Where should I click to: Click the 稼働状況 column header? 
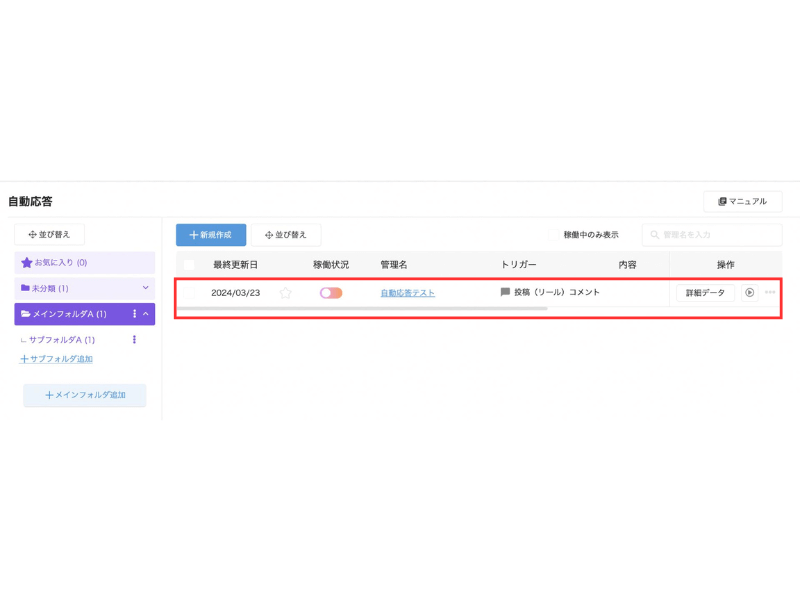pyautogui.click(x=331, y=265)
